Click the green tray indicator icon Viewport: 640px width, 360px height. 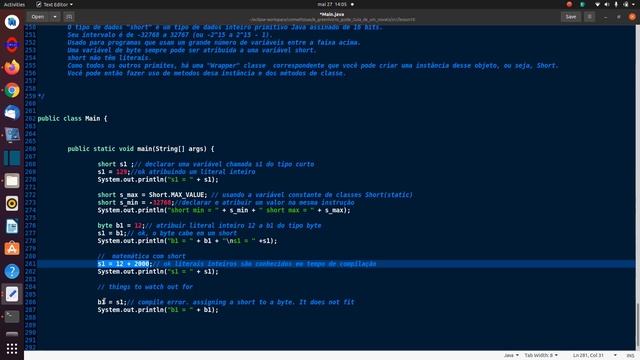coord(582,4)
